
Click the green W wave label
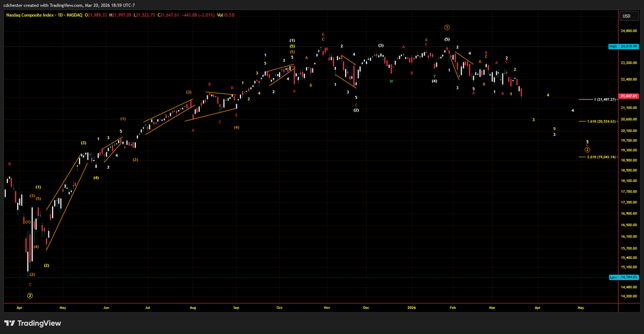pos(391,81)
